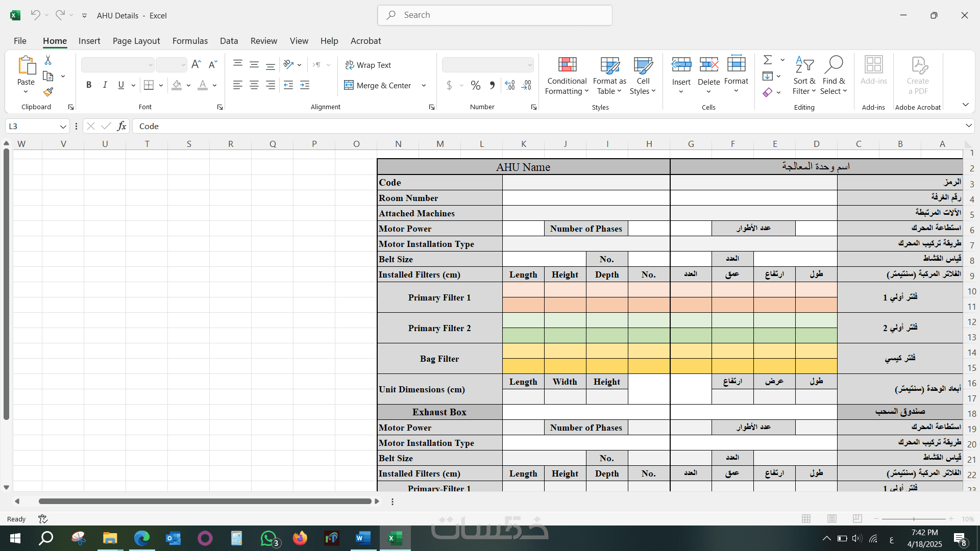Toggle Italic formatting

point(105,85)
